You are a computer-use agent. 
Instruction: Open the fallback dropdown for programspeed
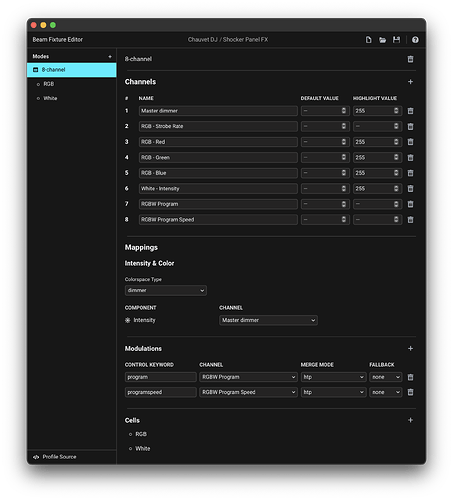[x=385, y=392]
